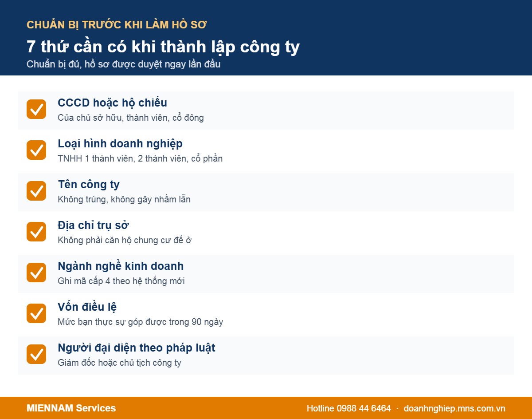
Task: Click the Ngành nghề kinh doanh checkmark
Action: coord(36,273)
